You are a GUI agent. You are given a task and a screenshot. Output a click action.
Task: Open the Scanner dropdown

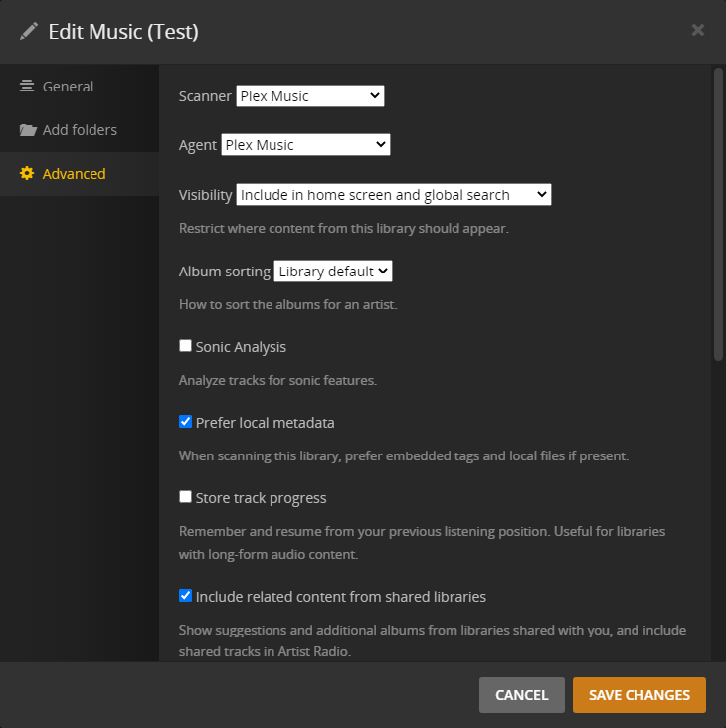pos(309,96)
